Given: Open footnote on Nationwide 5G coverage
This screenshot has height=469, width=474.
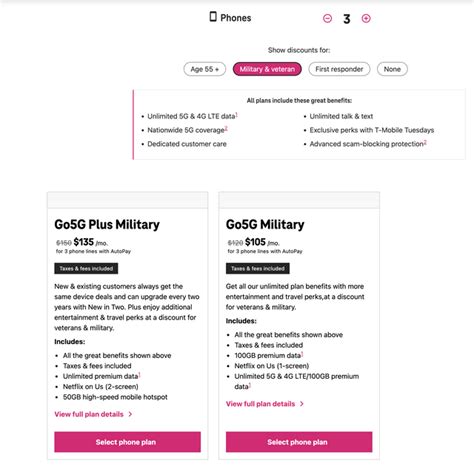Looking at the screenshot, I should click(x=226, y=128).
